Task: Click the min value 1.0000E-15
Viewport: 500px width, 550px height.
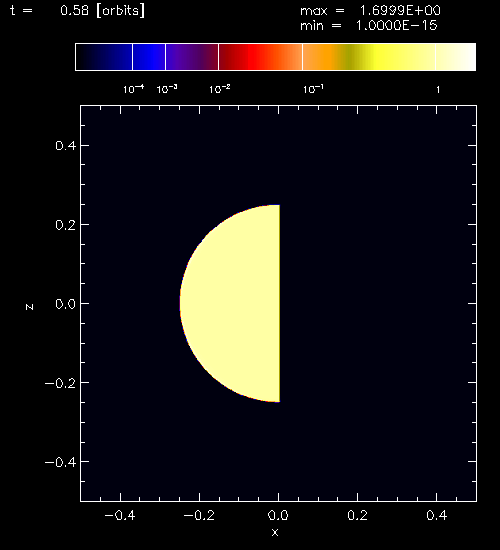Action: click(x=397, y=26)
